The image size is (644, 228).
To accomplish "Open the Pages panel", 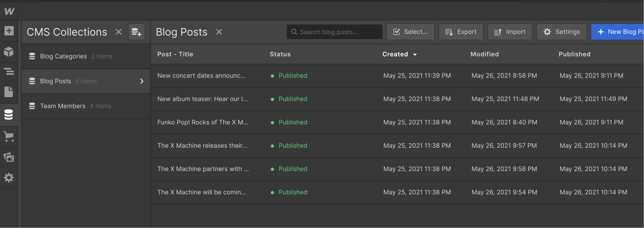I will [9, 92].
